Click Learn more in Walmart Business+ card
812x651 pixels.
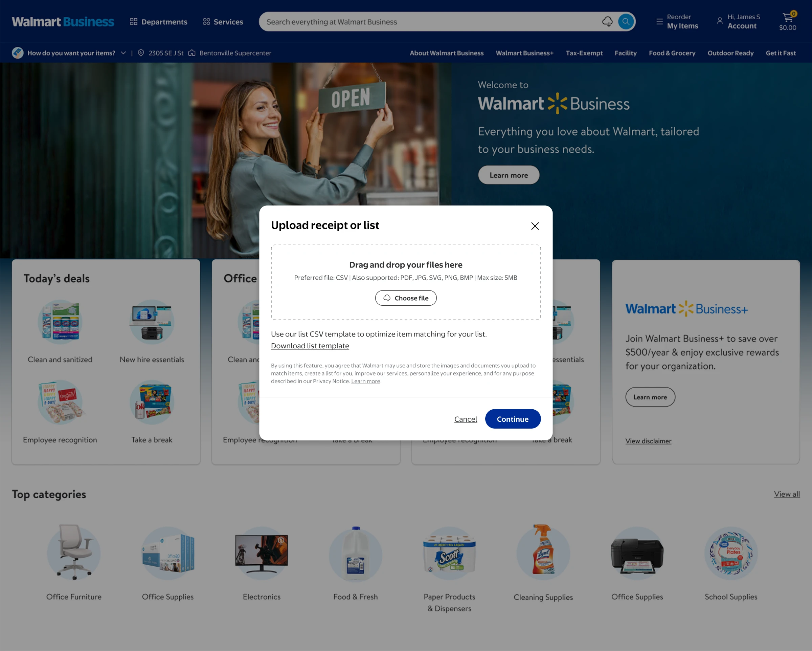pyautogui.click(x=650, y=397)
